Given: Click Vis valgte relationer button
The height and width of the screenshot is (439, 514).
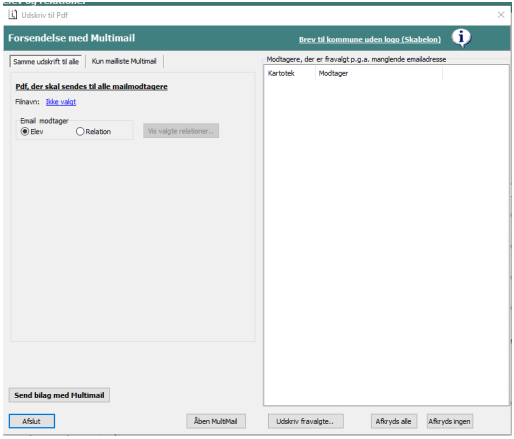Looking at the screenshot, I should pyautogui.click(x=181, y=131).
